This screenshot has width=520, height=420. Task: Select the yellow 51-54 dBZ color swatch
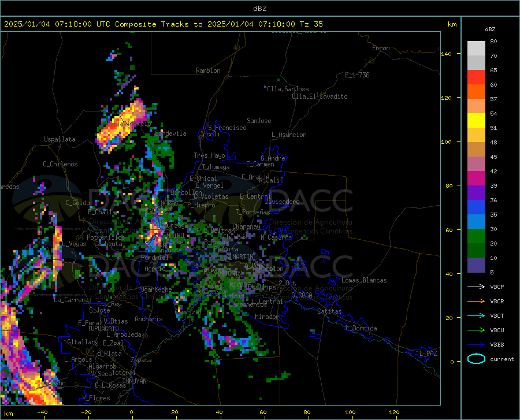coord(476,121)
